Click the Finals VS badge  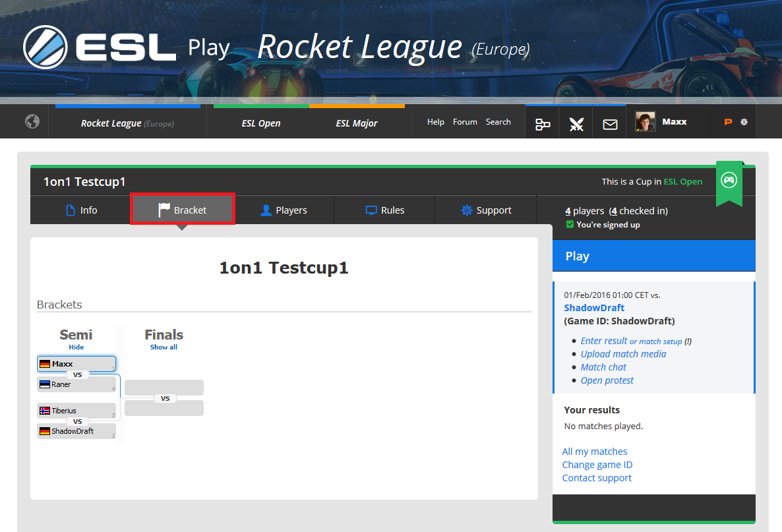click(x=165, y=398)
